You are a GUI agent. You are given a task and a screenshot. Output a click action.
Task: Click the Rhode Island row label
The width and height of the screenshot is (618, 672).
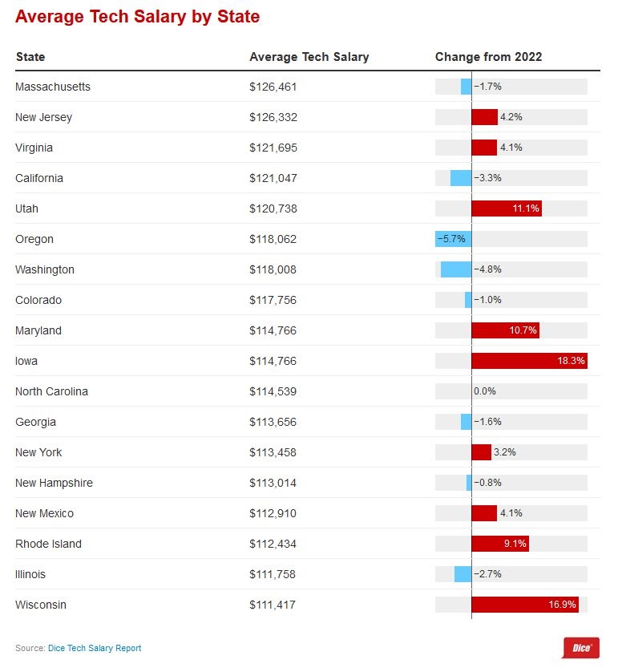coord(48,544)
